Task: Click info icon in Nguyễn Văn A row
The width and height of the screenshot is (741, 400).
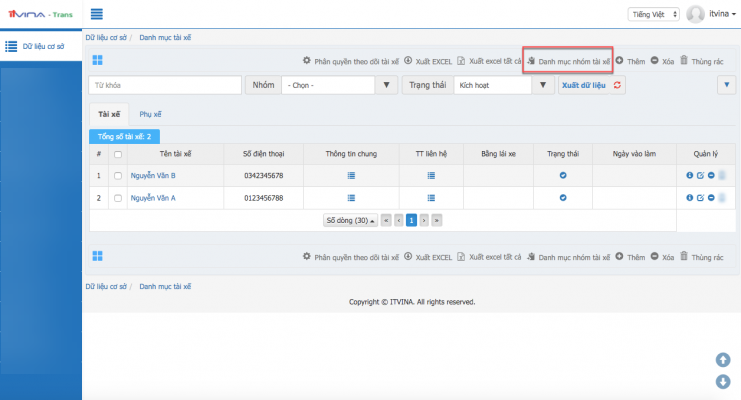Action: point(689,198)
